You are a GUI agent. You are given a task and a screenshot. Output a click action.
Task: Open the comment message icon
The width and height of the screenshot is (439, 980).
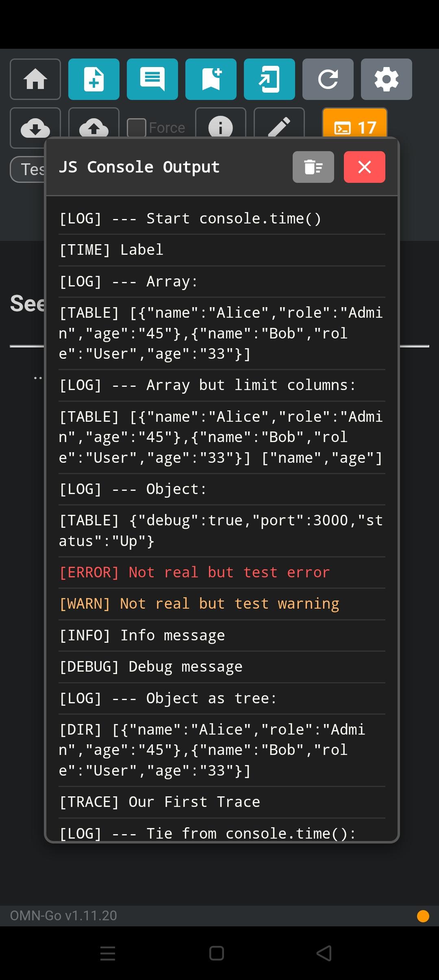(152, 79)
